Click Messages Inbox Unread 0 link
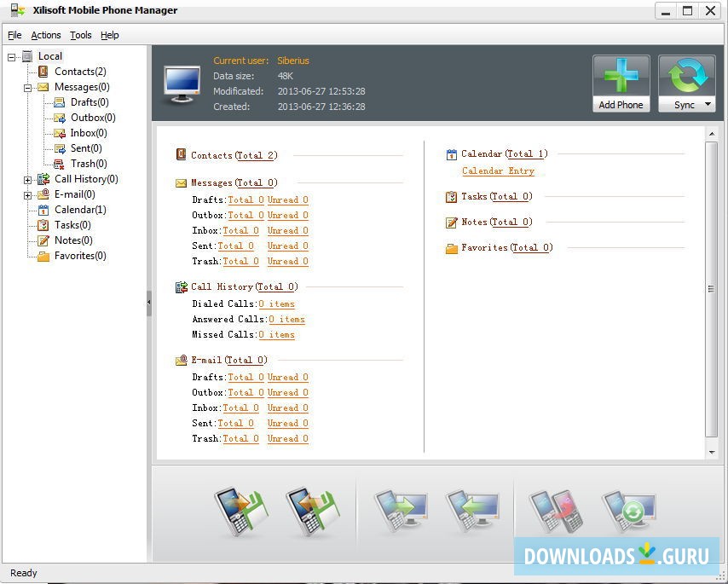Image resolution: width=728 pixels, height=584 pixels. click(x=288, y=230)
